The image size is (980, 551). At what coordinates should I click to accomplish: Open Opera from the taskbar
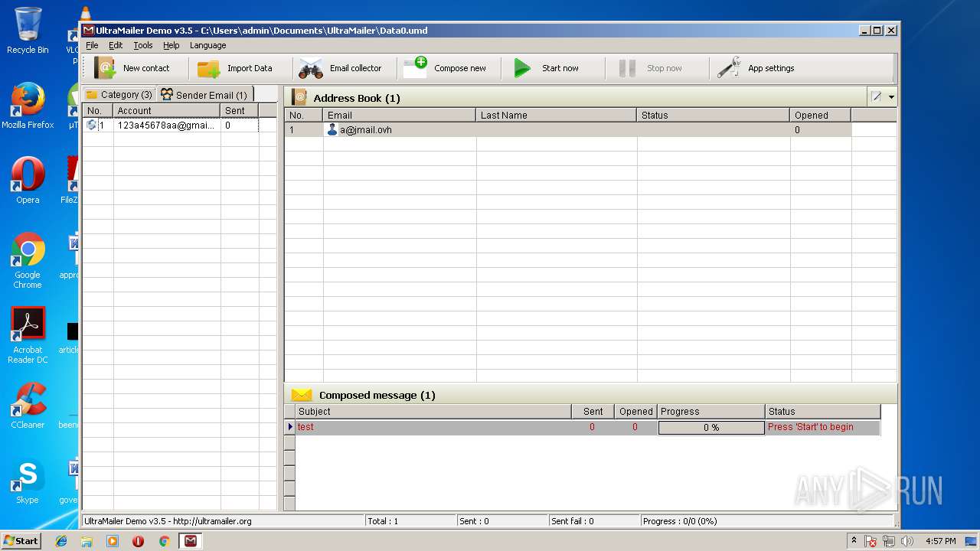point(138,541)
